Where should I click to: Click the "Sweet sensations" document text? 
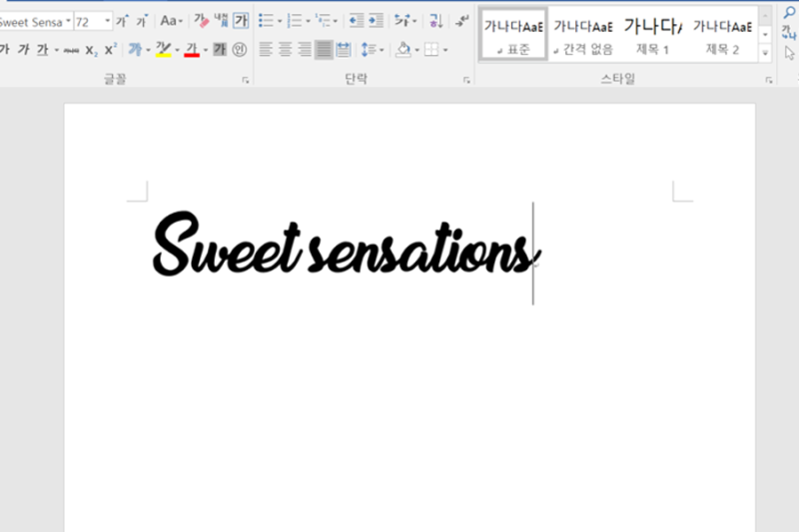(347, 245)
